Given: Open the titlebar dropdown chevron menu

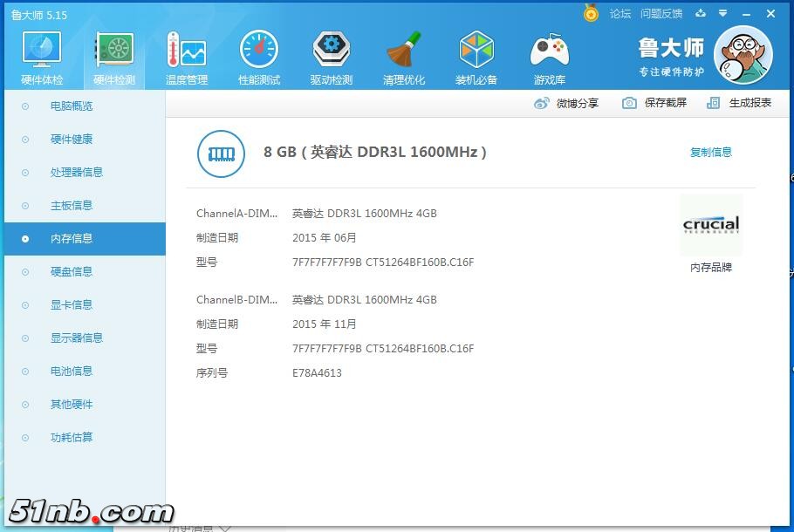Looking at the screenshot, I should (723, 14).
